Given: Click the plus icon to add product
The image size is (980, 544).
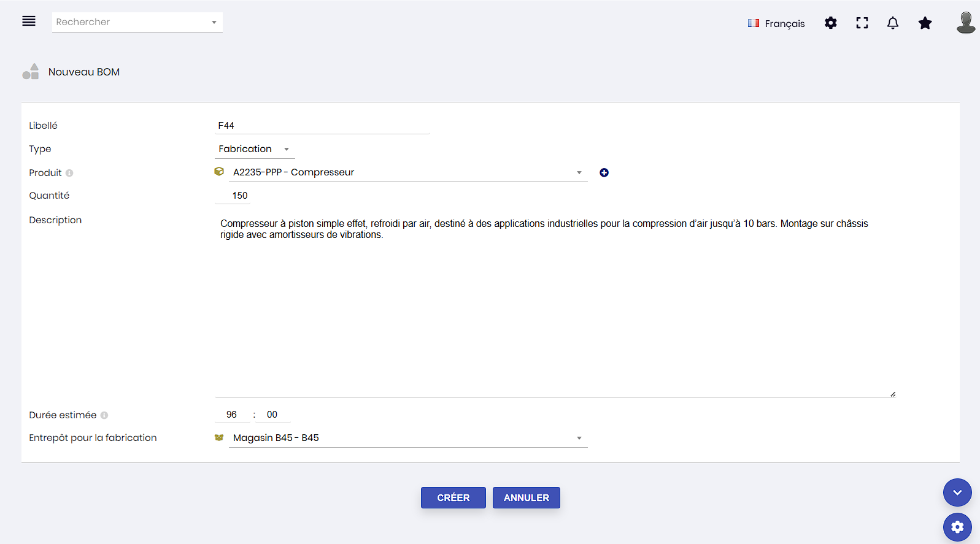Looking at the screenshot, I should coord(604,173).
